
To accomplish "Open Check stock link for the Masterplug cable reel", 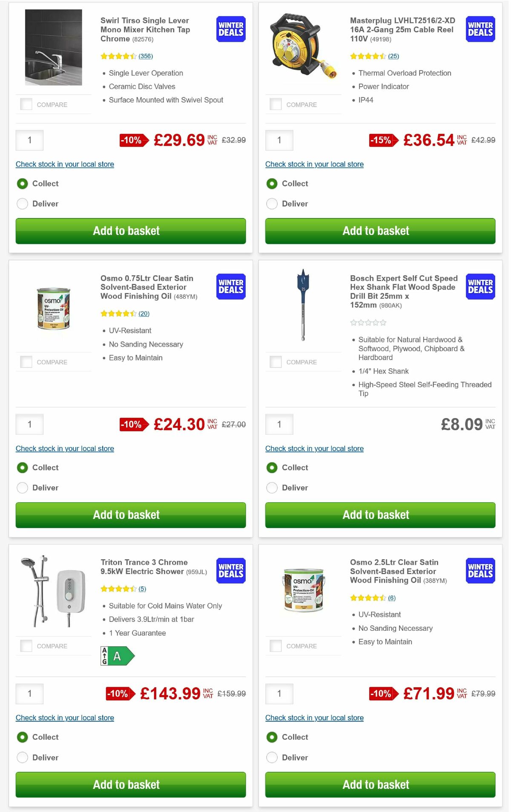I will (x=314, y=164).
